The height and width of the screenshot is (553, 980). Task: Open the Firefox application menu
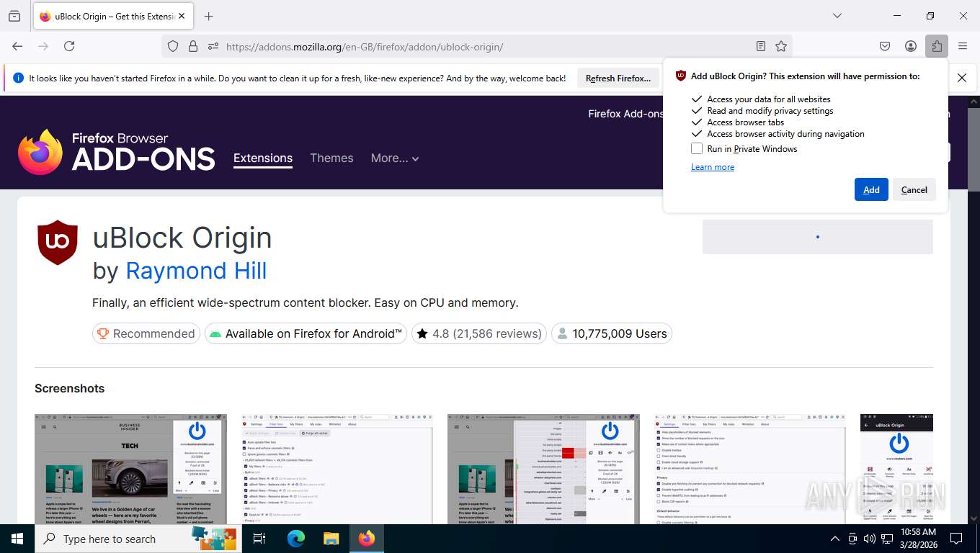tap(963, 46)
